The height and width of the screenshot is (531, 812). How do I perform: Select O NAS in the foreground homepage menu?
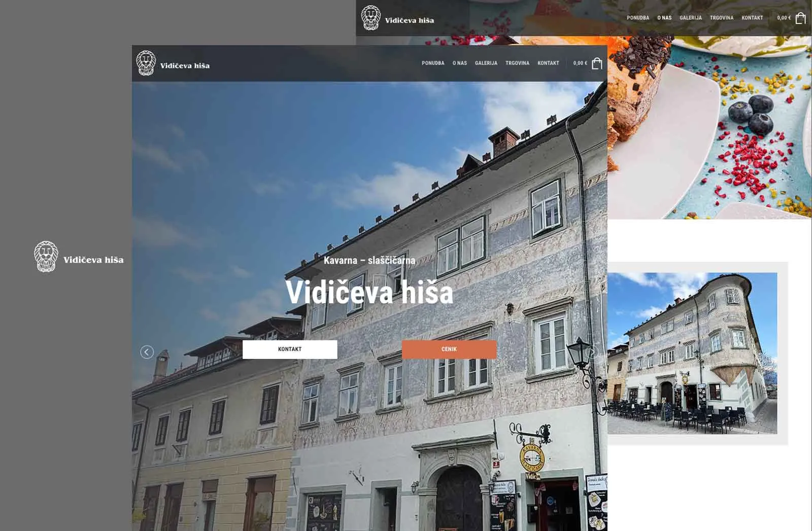(x=459, y=63)
